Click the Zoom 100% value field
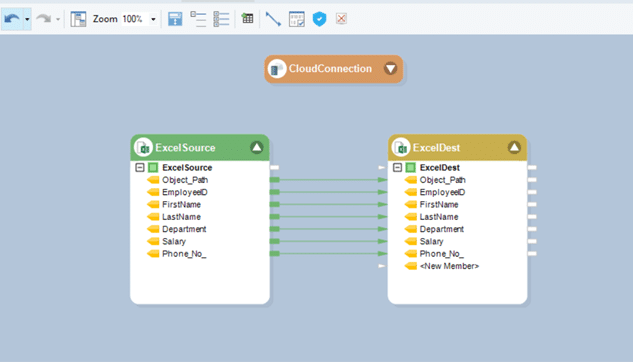The height and width of the screenshot is (362, 633). (x=133, y=19)
